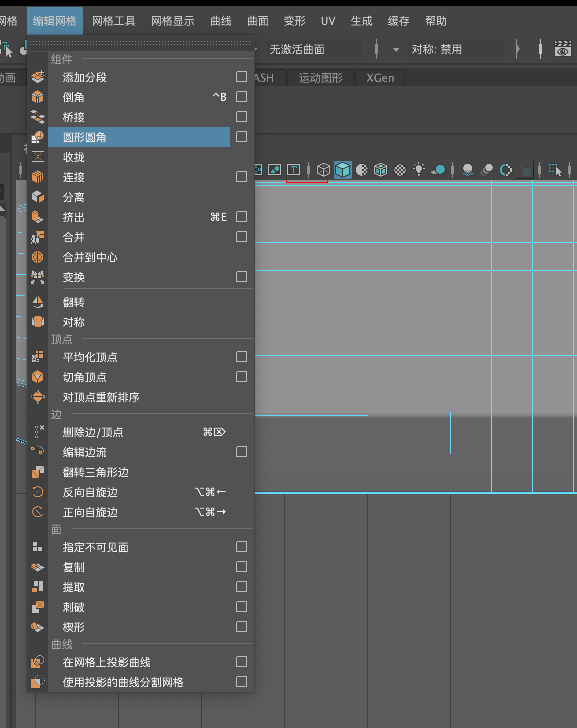The width and height of the screenshot is (577, 728).
Task: Click the Bridge (桥接) menu icon
Action: (x=38, y=117)
